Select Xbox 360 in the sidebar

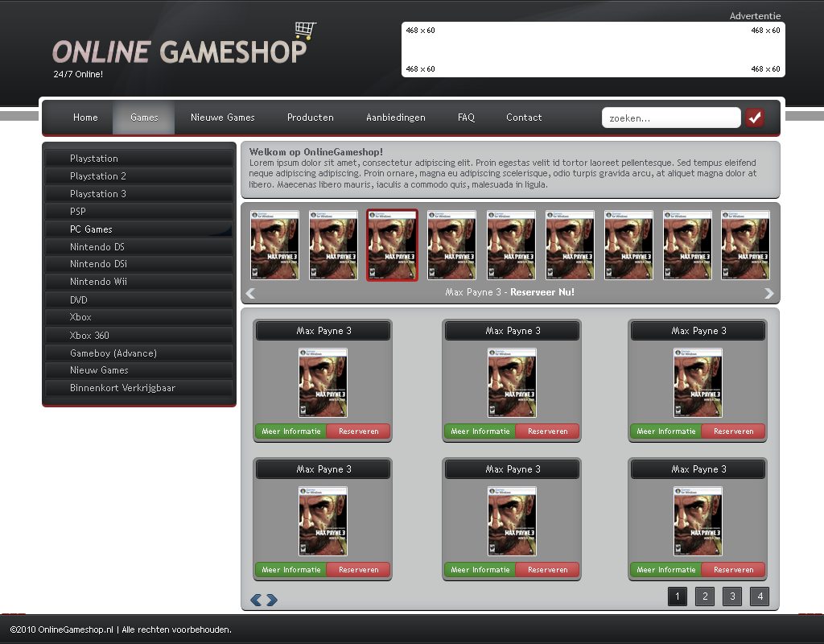139,336
